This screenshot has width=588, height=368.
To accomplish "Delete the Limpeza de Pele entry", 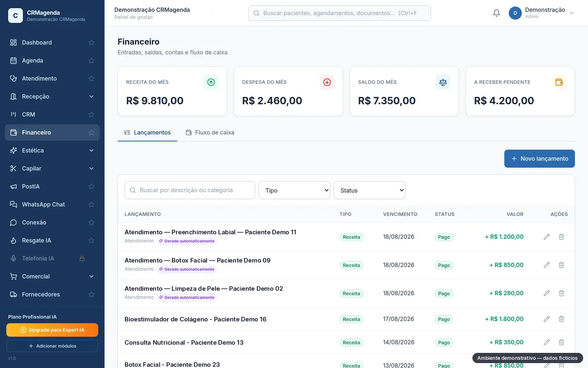I will click(561, 293).
